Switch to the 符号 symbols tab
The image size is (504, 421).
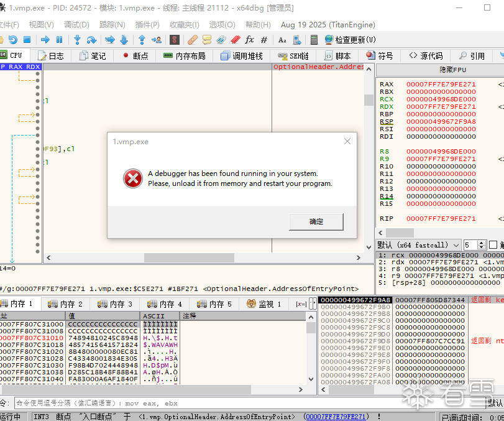[x=380, y=56]
